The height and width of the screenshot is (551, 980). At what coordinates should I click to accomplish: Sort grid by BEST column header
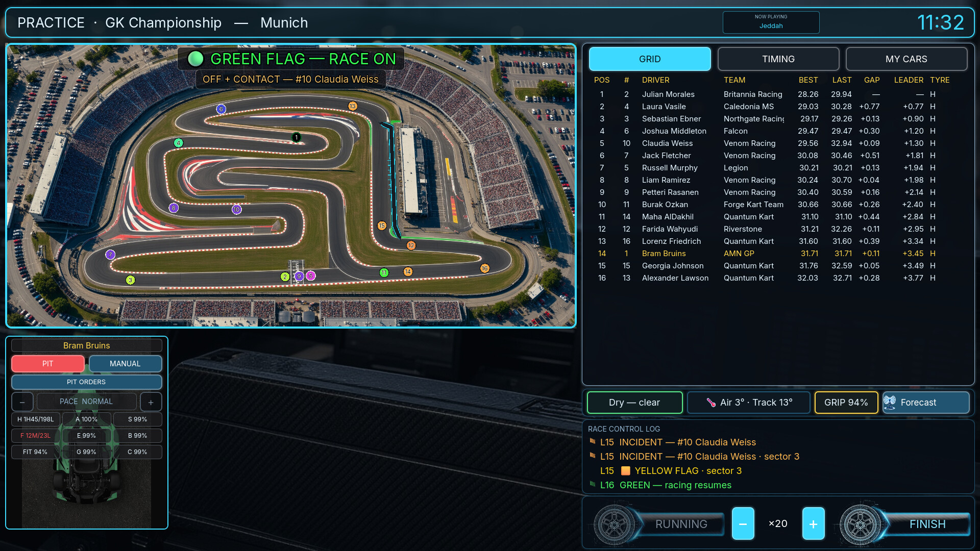tap(808, 80)
